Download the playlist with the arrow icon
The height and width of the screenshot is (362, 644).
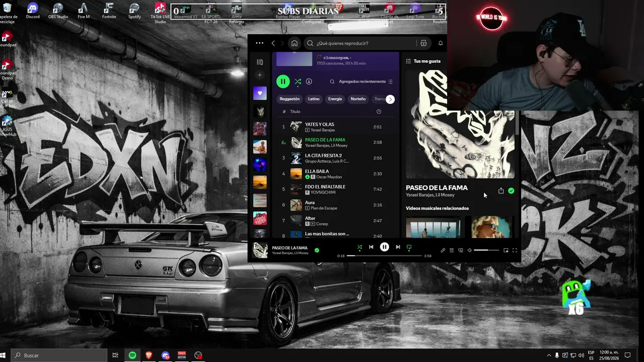(x=309, y=81)
